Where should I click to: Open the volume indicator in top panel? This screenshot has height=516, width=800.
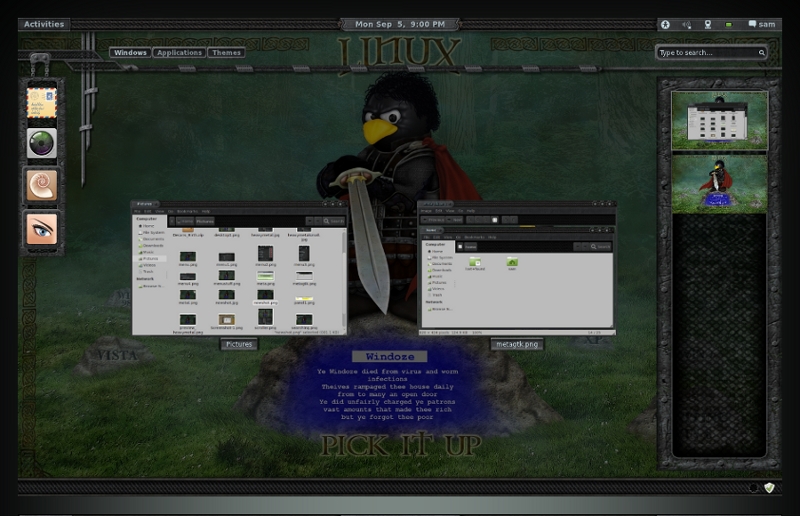(687, 24)
